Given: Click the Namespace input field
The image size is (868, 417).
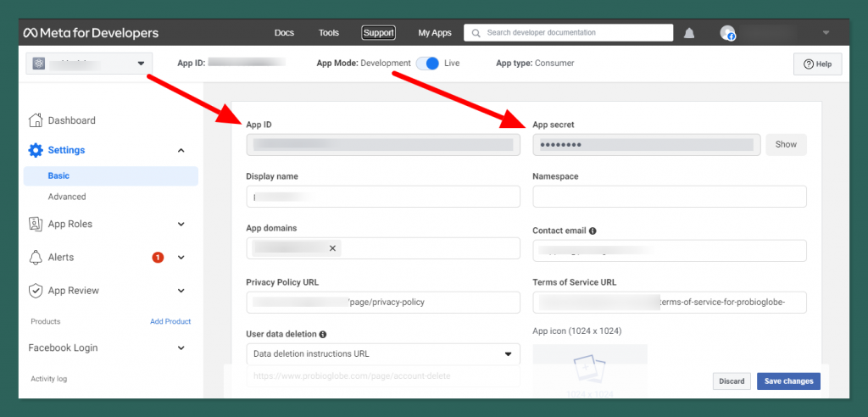Looking at the screenshot, I should [670, 197].
